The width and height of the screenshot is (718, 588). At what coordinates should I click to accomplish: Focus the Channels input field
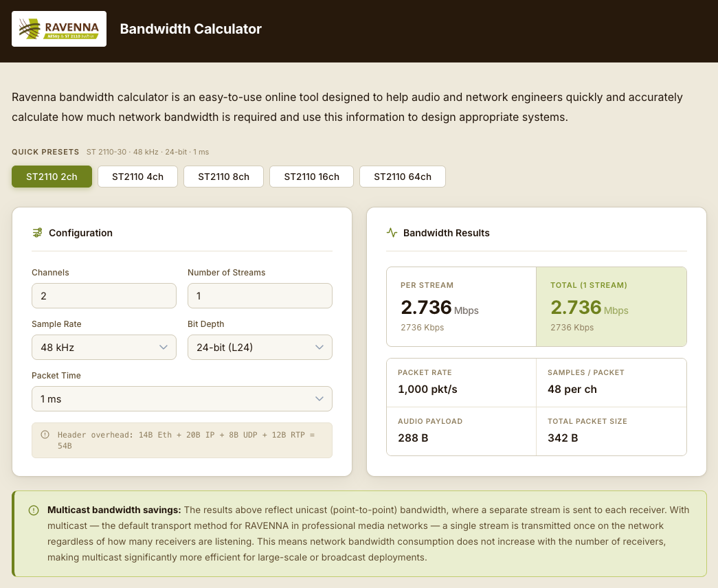click(104, 296)
